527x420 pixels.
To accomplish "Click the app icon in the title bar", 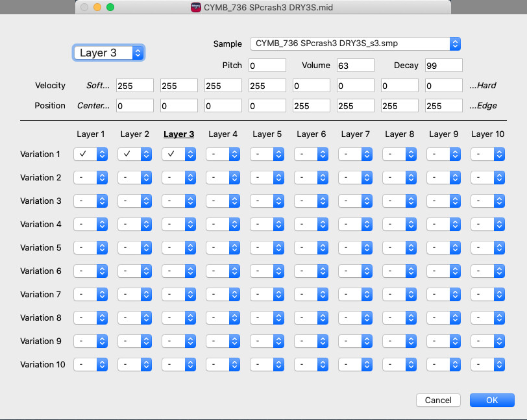I will [195, 7].
